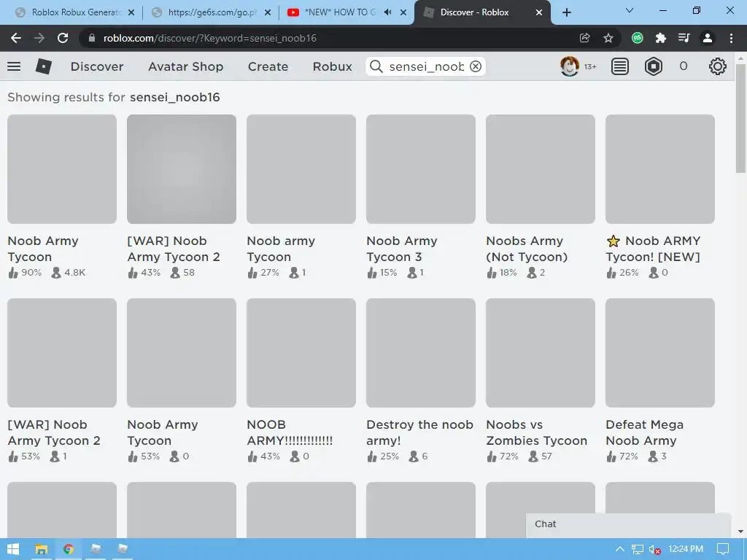Click the network tray icon
747x560 pixels.
click(638, 550)
